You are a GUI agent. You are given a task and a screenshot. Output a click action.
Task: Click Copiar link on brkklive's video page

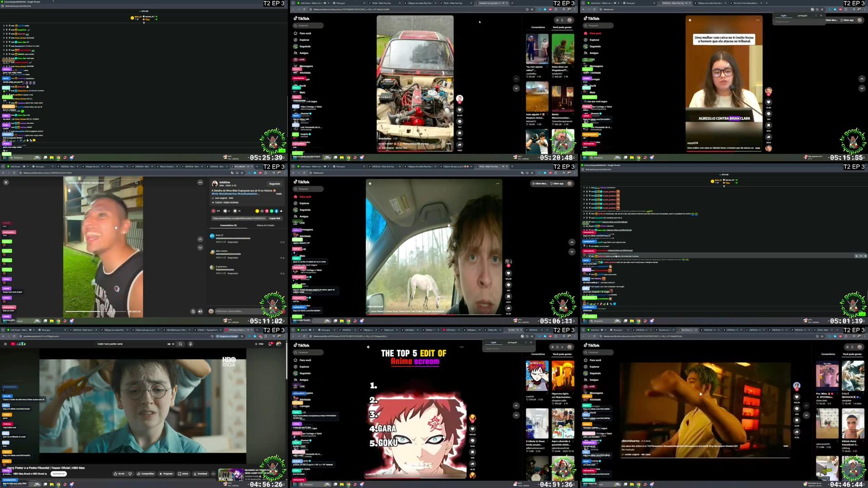pyautogui.click(x=275, y=218)
